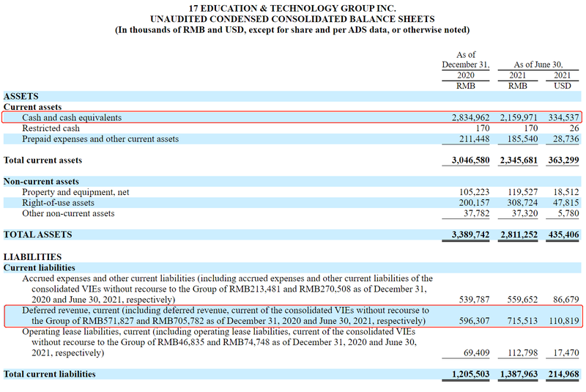586x392 pixels.
Task: Click the 'As of June 30,' column header
Action: pyautogui.click(x=538, y=64)
